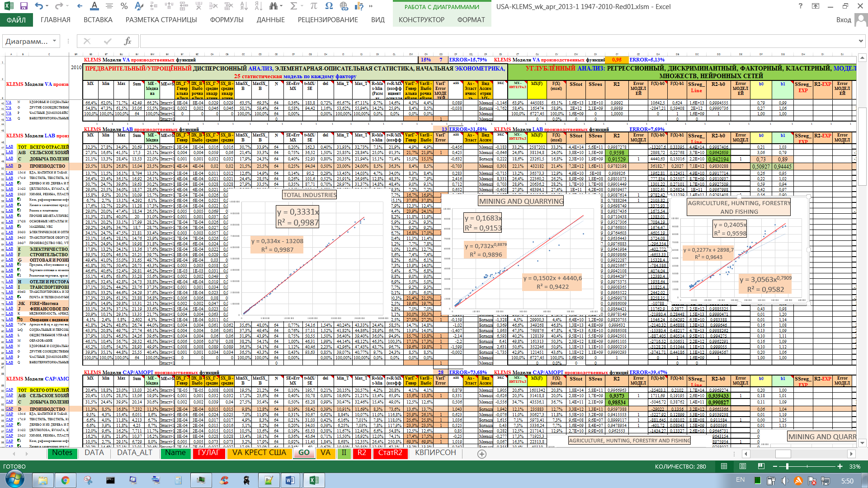
Task: Click the Вход sign-in link
Action: [x=844, y=20]
